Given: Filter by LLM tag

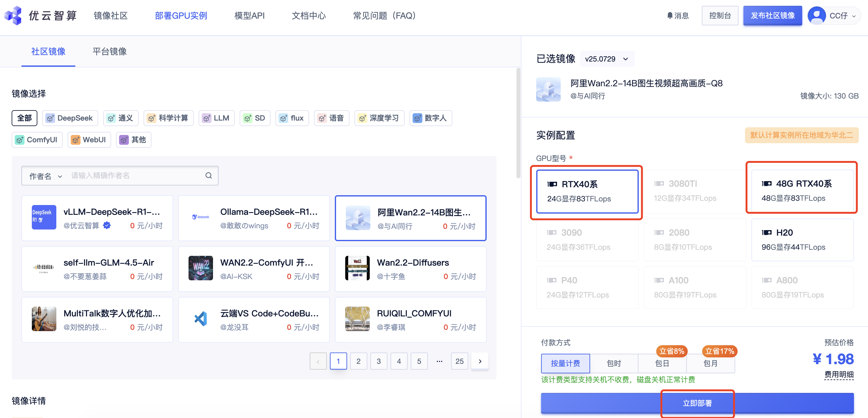Looking at the screenshot, I should click(x=217, y=118).
